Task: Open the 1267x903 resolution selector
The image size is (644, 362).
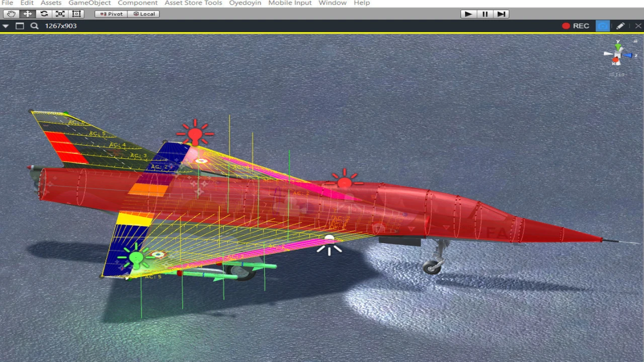Action: click(61, 26)
